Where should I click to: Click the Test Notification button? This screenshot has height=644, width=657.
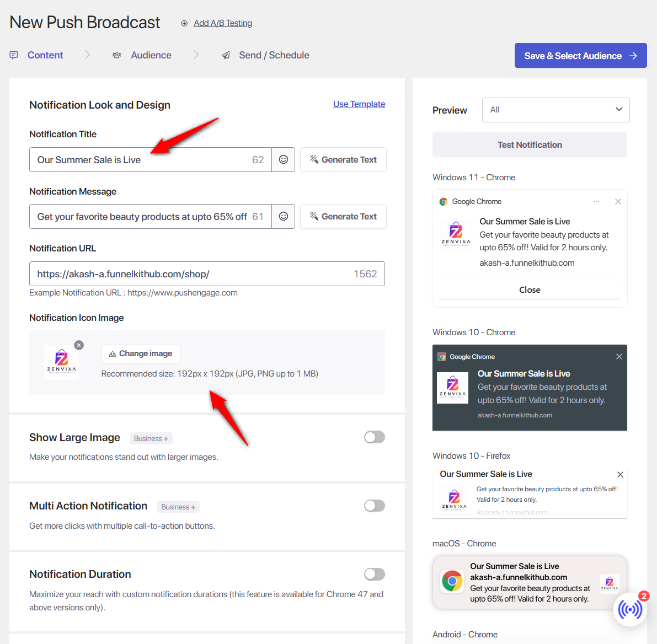pos(530,145)
